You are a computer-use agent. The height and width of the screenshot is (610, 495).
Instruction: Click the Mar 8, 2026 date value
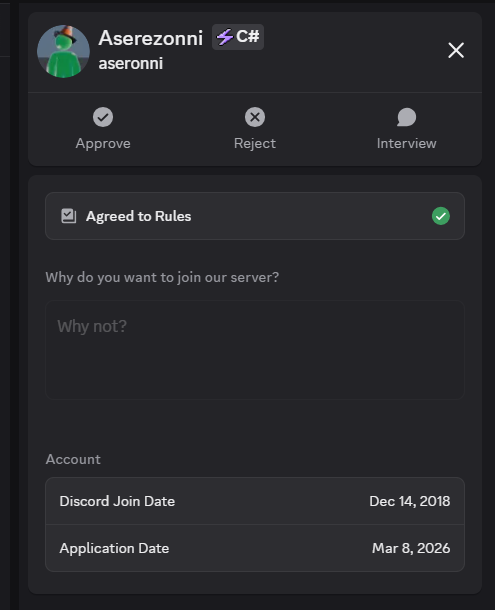(x=411, y=548)
